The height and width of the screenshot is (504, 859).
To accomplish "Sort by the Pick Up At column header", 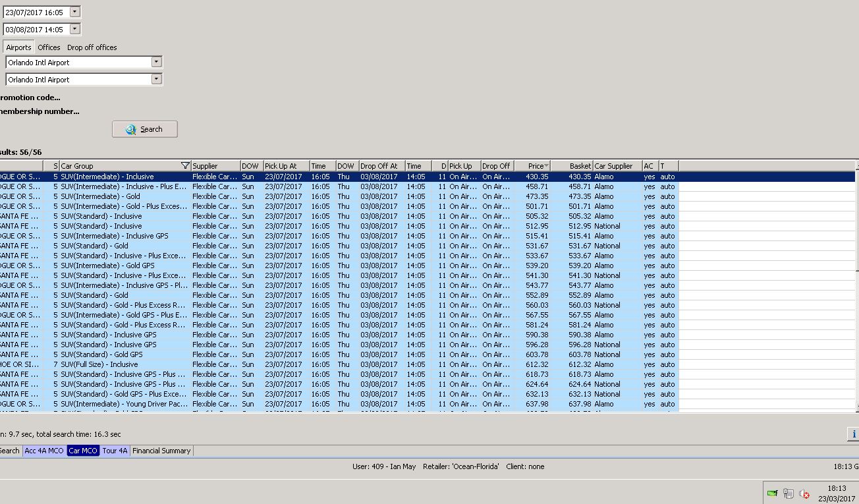I will (287, 166).
